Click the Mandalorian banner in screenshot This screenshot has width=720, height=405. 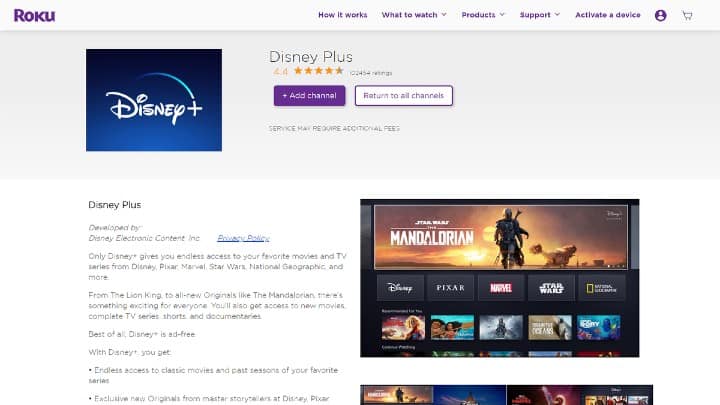click(x=501, y=236)
